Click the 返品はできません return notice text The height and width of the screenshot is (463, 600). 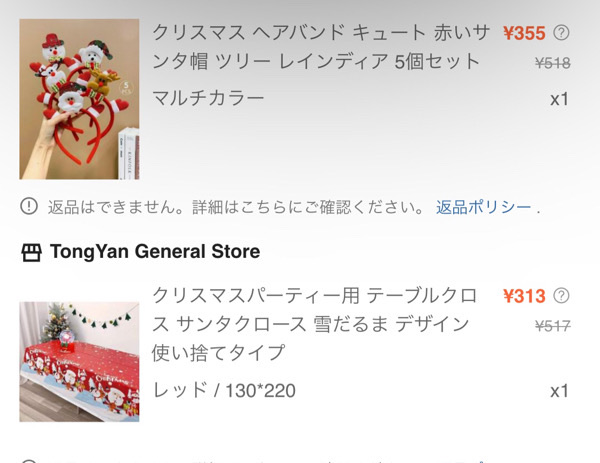tap(235, 207)
